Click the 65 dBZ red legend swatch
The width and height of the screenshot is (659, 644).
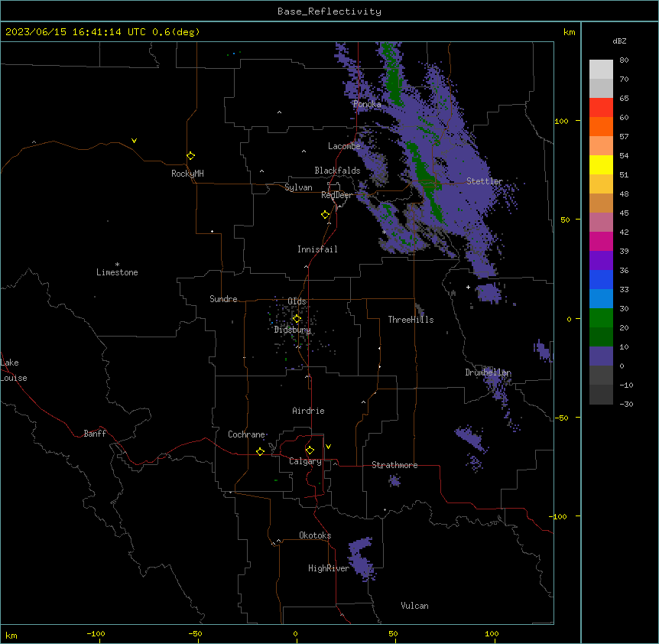601,108
